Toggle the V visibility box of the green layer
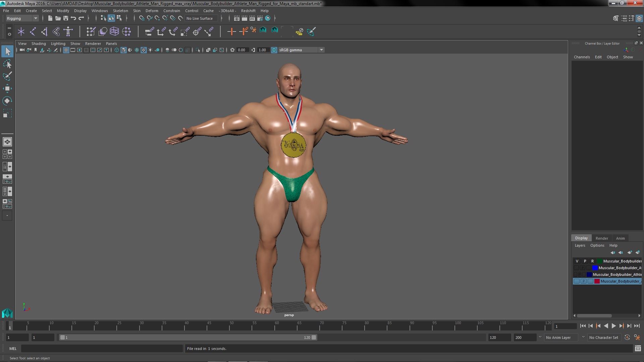Viewport: 644px width, 362px height. click(577, 261)
